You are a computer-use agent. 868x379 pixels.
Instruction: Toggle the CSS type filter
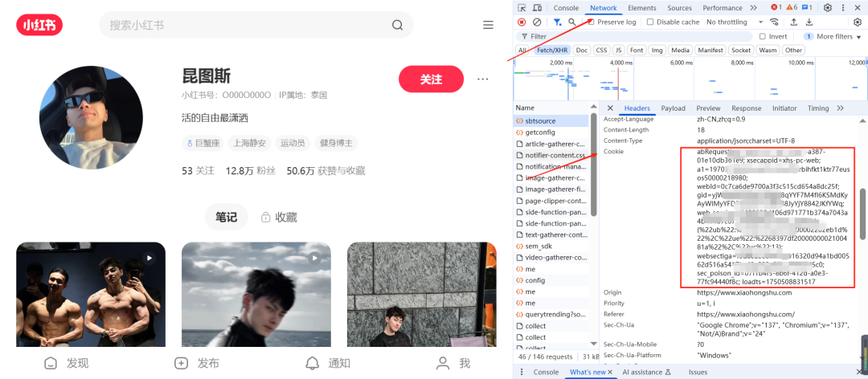click(601, 51)
